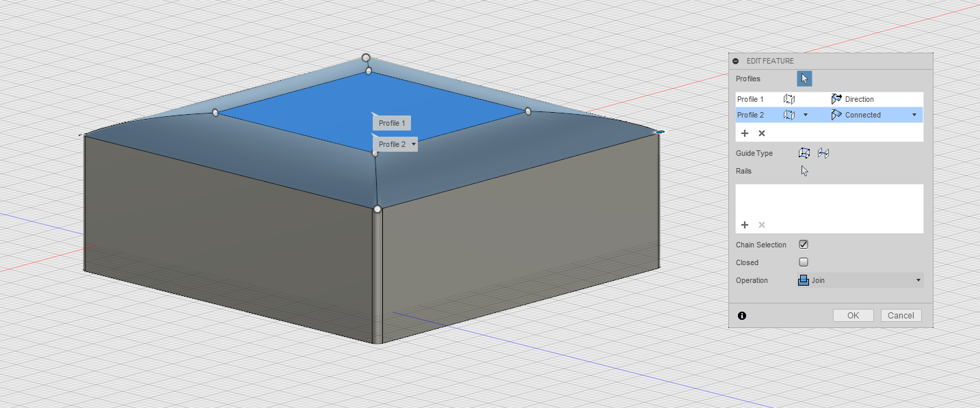Viewport: 980px width, 408px height.
Task: Open the info icon at dialog bottom
Action: click(x=742, y=316)
